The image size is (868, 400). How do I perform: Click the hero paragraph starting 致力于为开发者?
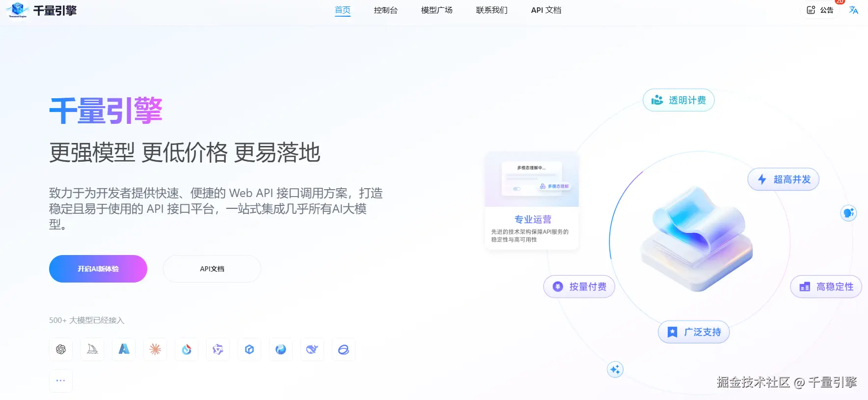[x=216, y=209]
